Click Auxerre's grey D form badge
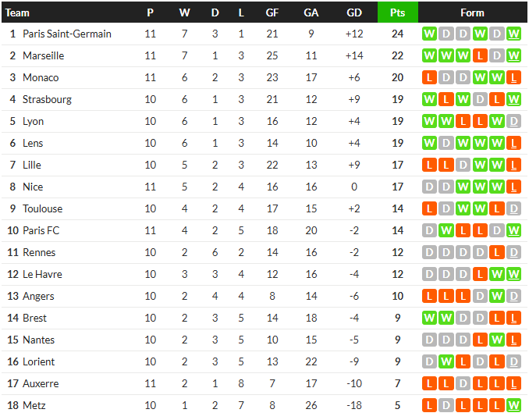529x420 pixels. (463, 383)
